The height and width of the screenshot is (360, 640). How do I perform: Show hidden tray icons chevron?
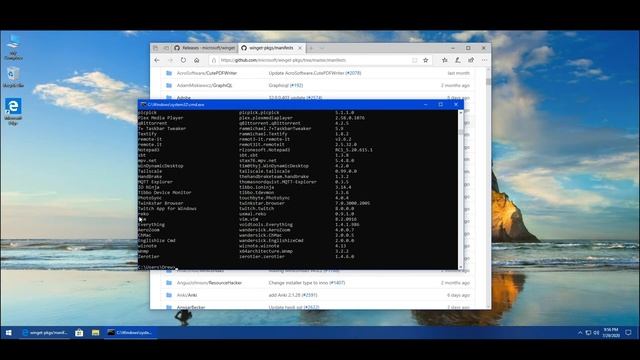[580, 333]
